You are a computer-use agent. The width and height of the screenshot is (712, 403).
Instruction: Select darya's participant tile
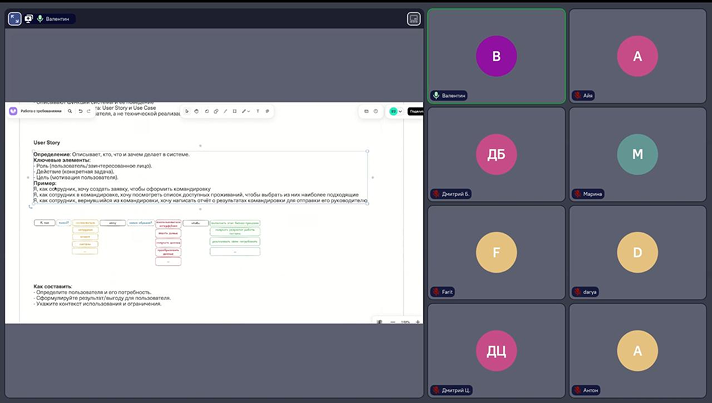(638, 252)
